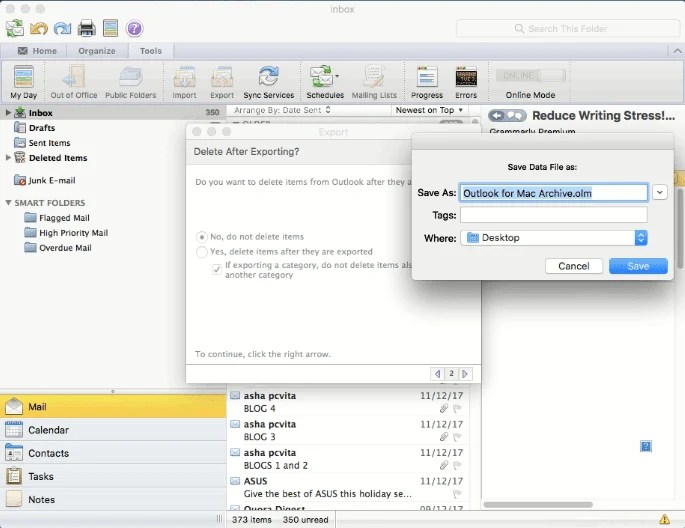Viewport: 685px width, 528px height.
Task: Click the blue question mark placeholder
Action: 646,446
